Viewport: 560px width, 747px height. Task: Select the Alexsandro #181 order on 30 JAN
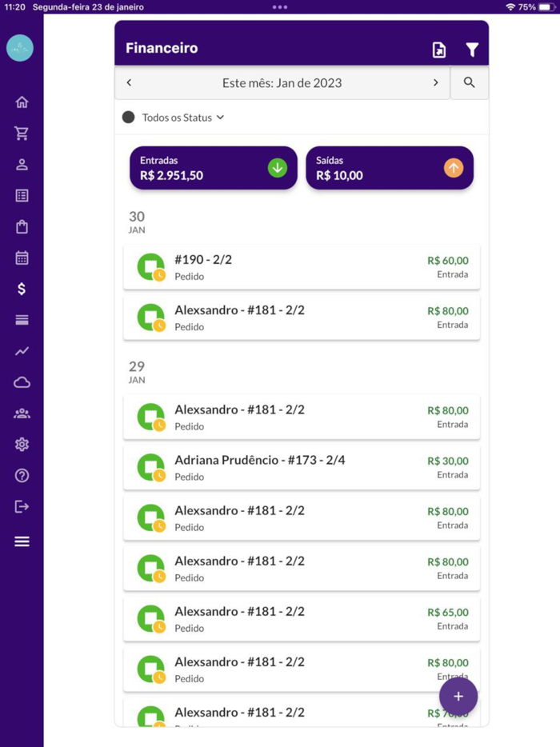click(301, 317)
